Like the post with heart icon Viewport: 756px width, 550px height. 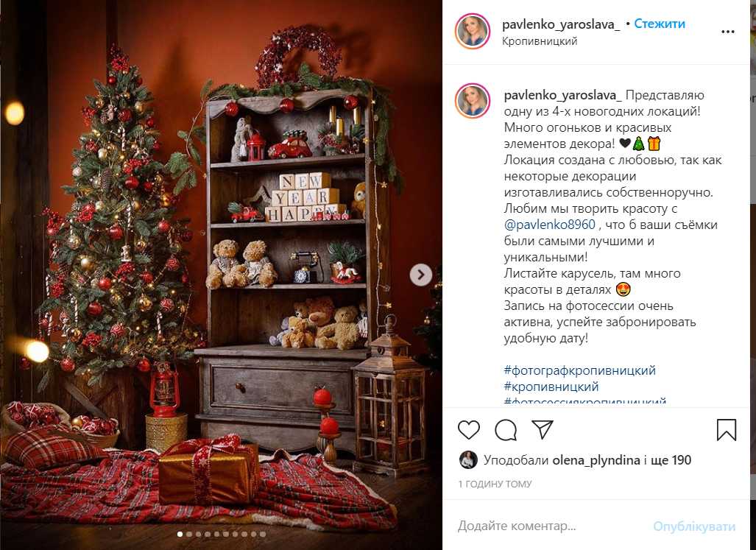coord(469,429)
